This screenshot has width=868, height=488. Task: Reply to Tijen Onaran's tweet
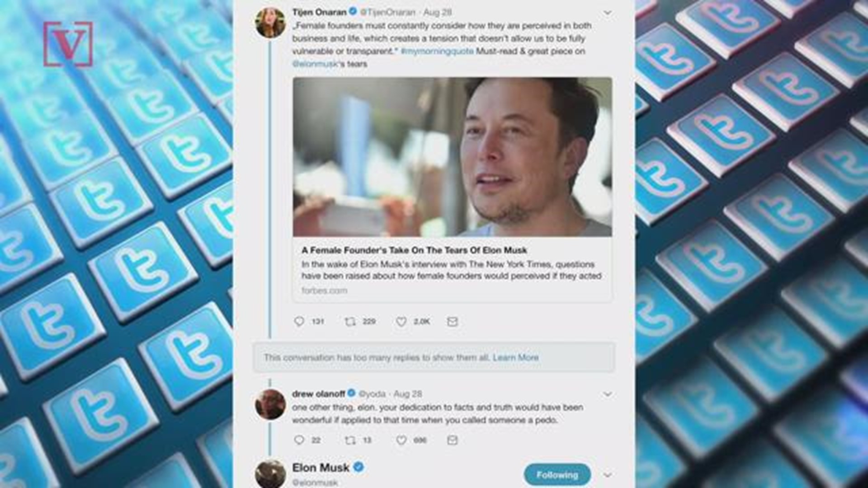[x=299, y=322]
